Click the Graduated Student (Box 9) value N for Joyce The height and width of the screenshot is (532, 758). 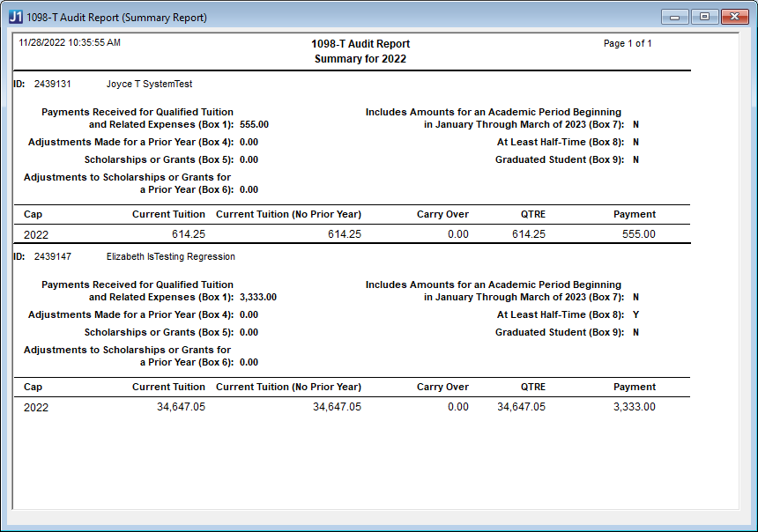[x=635, y=159]
